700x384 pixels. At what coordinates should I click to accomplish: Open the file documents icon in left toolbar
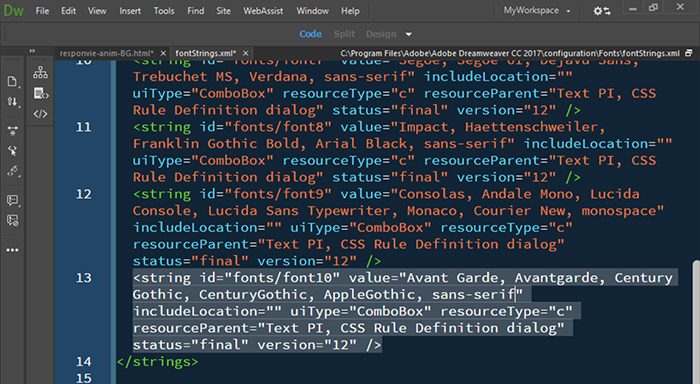click(x=12, y=81)
